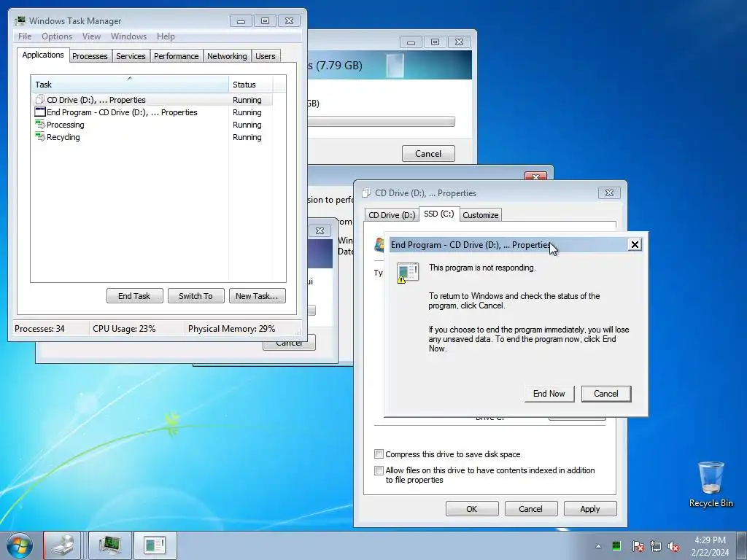Open the drive properties taskbar icon
Screen dimensions: 747x560
[63, 545]
